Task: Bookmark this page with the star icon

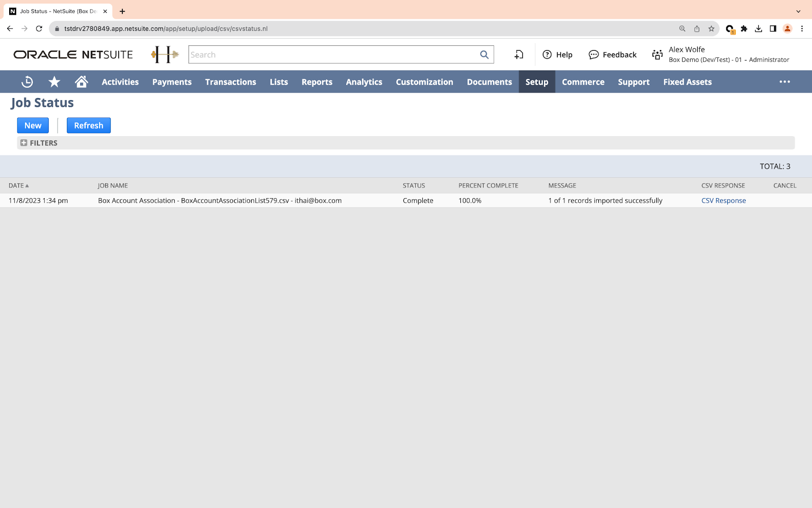Action: point(711,29)
